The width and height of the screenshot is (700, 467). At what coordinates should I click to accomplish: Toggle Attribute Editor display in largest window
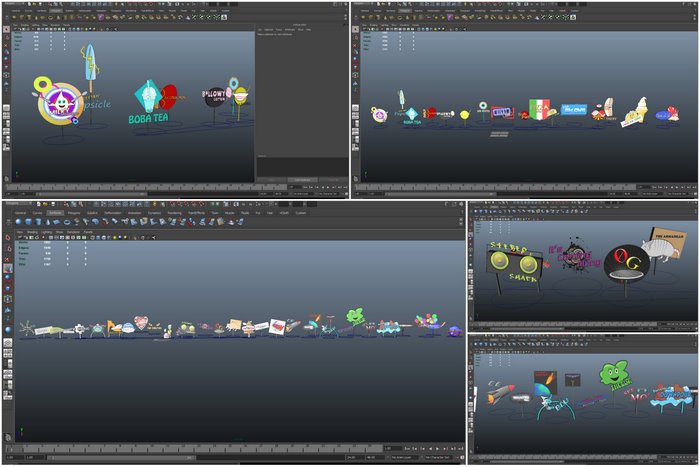pos(448,204)
